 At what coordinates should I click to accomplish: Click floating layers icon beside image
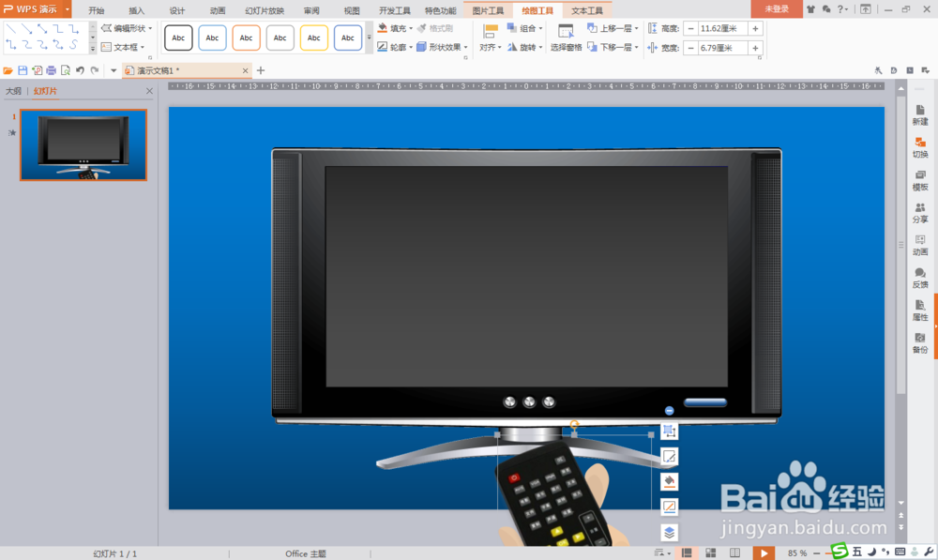pos(669,532)
